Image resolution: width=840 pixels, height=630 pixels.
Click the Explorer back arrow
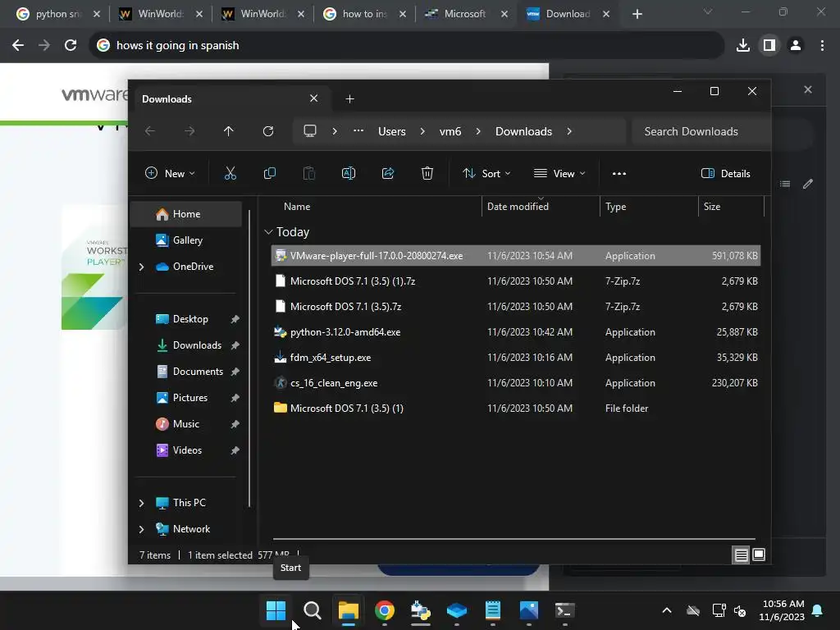tap(150, 131)
